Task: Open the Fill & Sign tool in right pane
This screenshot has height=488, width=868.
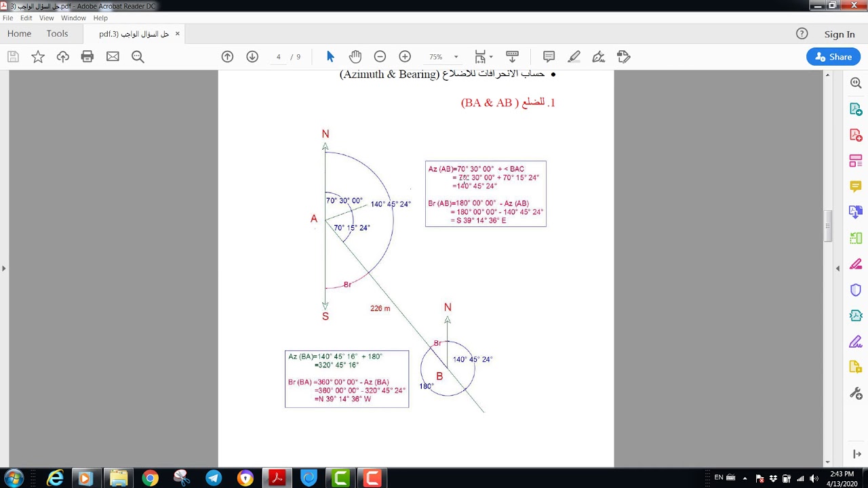Action: pyautogui.click(x=855, y=342)
